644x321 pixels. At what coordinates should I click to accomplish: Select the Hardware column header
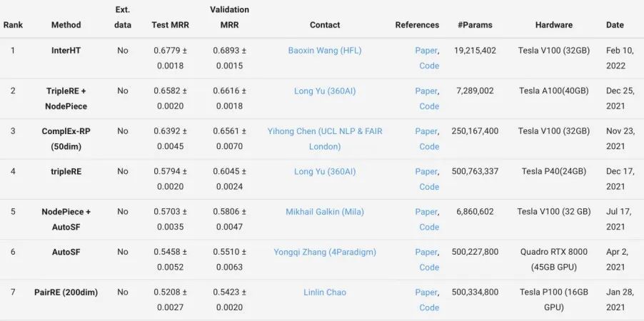[x=553, y=25]
